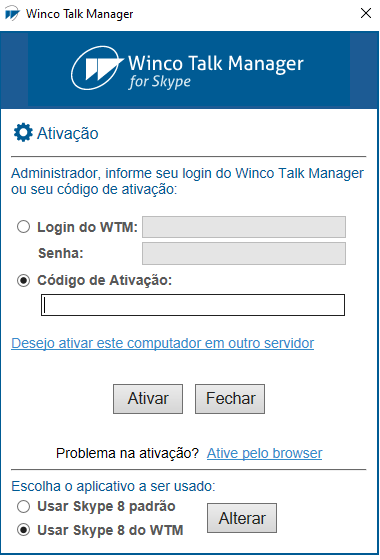The width and height of the screenshot is (380, 560).
Task: Click the gear icon beside Ativação
Action: (x=23, y=132)
